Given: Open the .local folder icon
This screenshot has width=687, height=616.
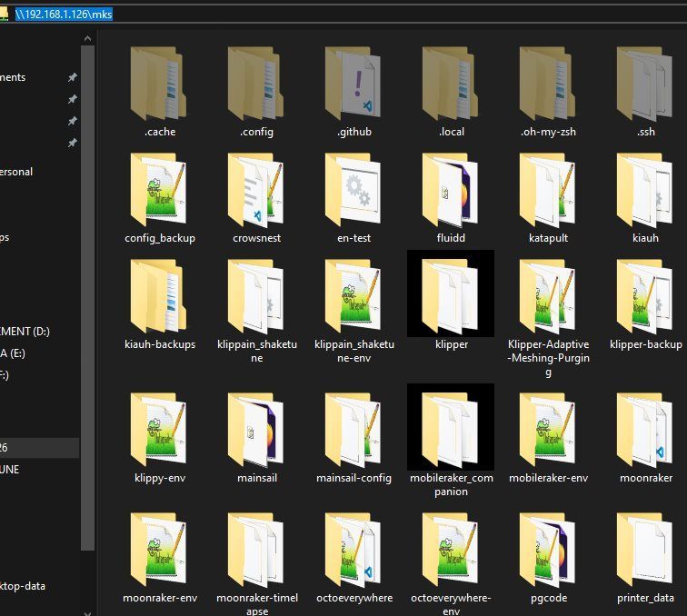Looking at the screenshot, I should tap(451, 84).
